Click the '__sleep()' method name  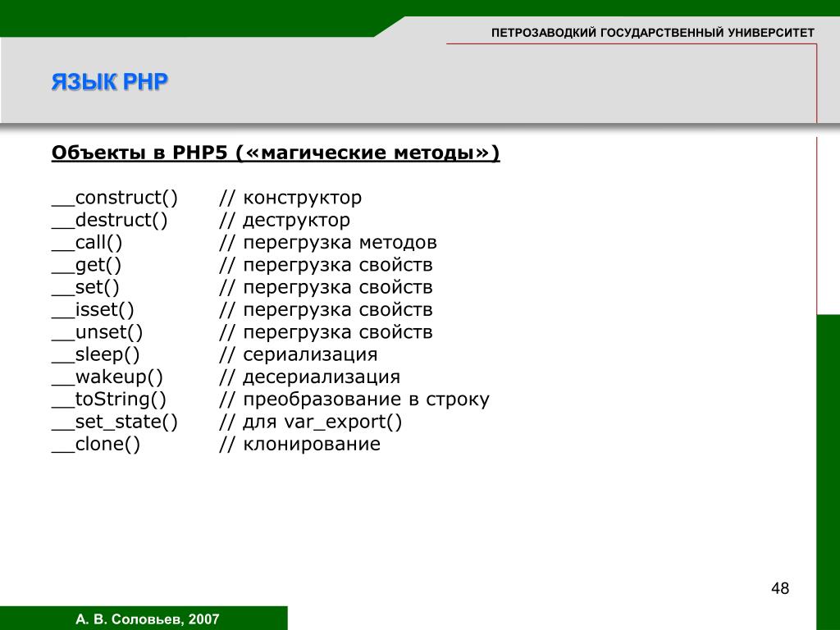tap(95, 354)
